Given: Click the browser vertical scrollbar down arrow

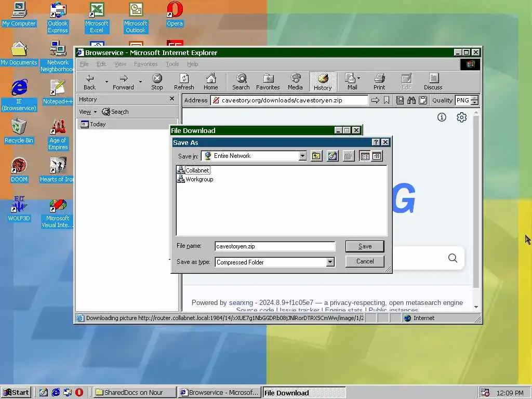Looking at the screenshot, I should [476, 307].
